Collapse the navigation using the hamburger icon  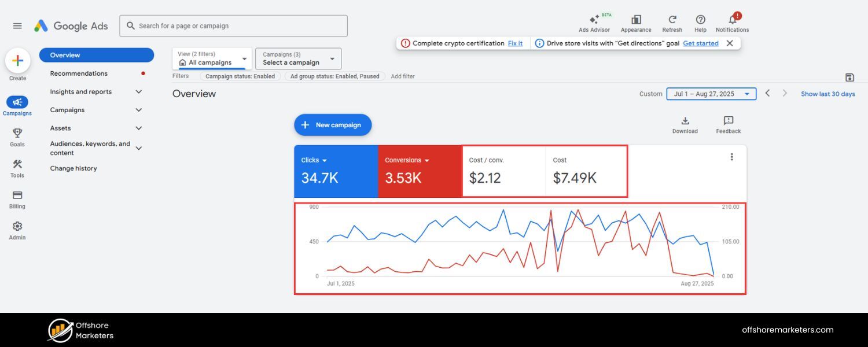point(17,25)
